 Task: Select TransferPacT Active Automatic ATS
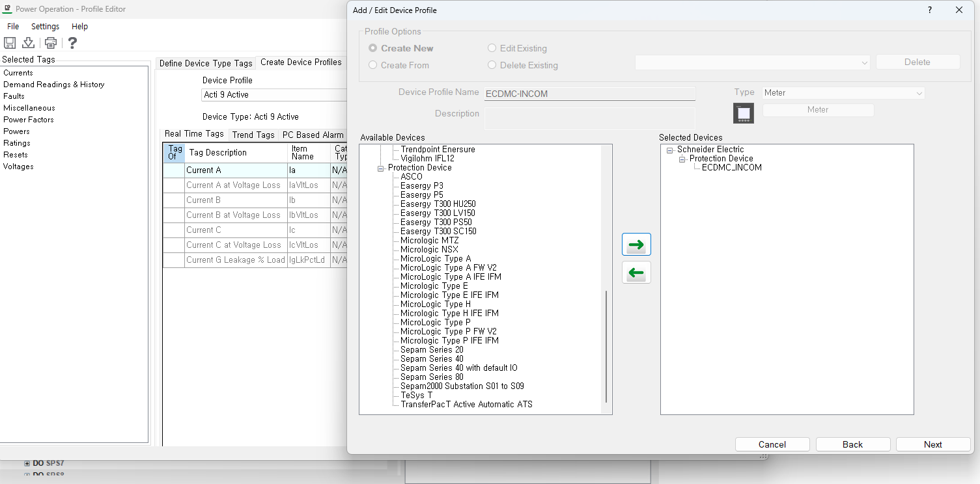(466, 405)
